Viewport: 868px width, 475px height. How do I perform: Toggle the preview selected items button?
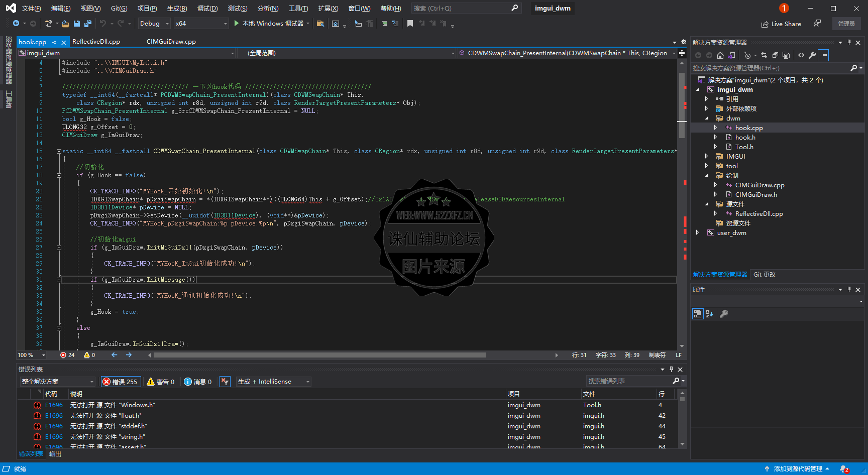pos(823,55)
